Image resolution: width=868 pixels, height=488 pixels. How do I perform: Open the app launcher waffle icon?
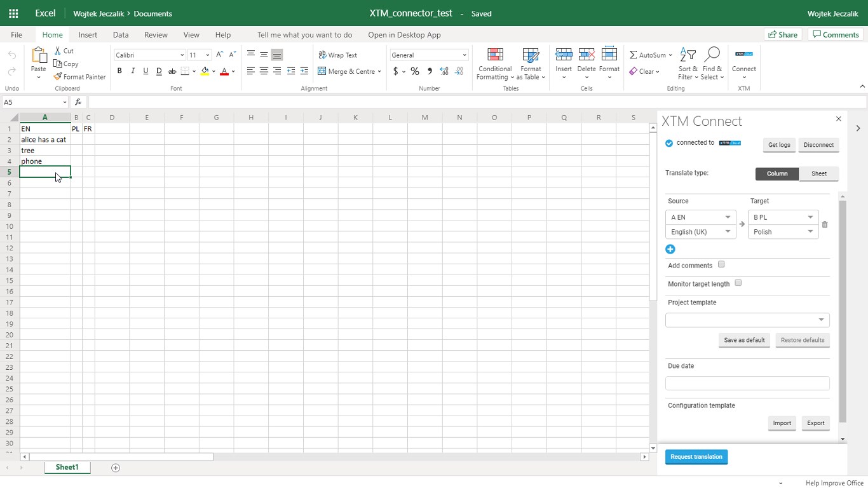(13, 13)
